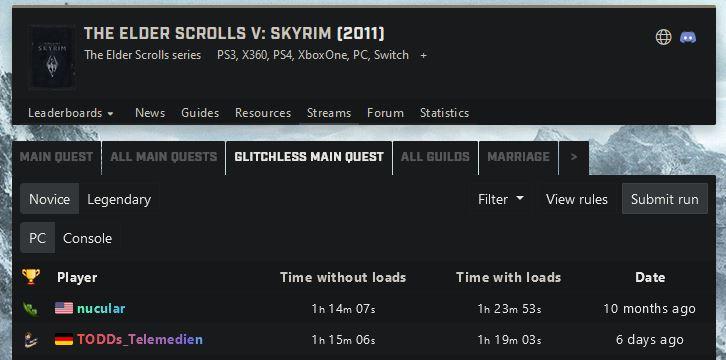Open the Discord server icon
This screenshot has height=360, width=726.
point(688,37)
